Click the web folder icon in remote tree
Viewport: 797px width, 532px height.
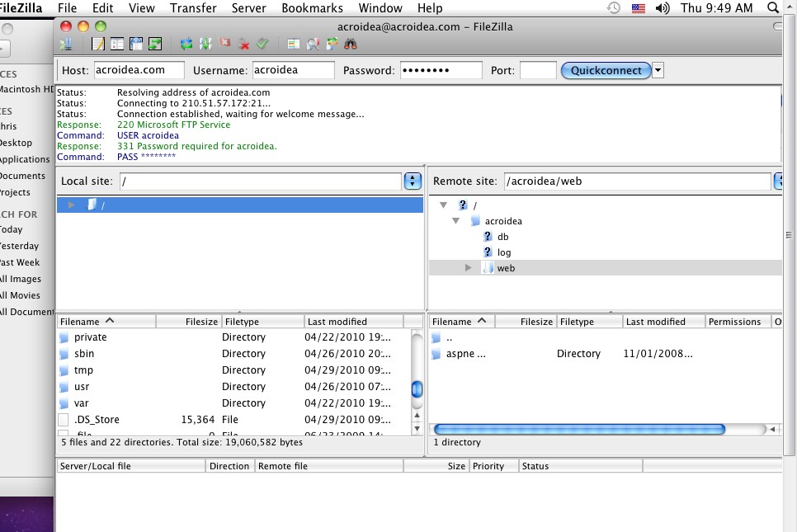(488, 268)
